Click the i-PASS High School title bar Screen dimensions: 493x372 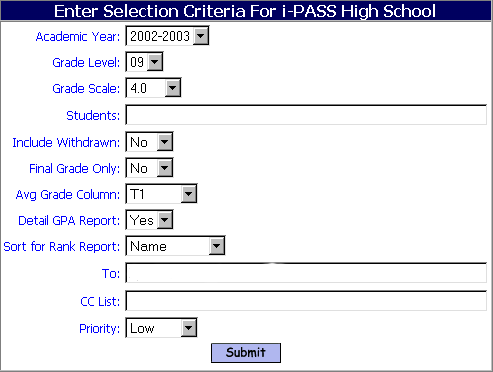246,11
